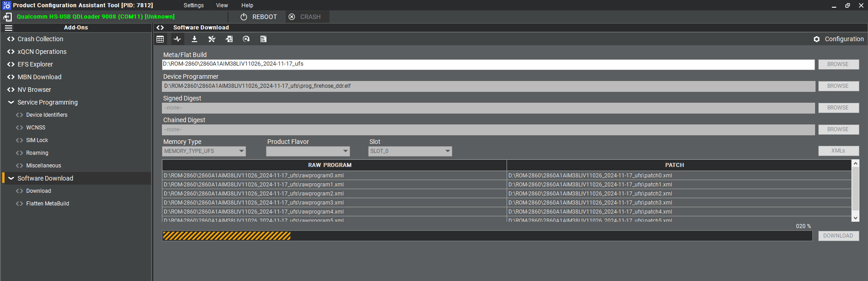Screen dimensions: 868x281
Task: Click the pulse waveform toolbar icon
Action: point(177,39)
